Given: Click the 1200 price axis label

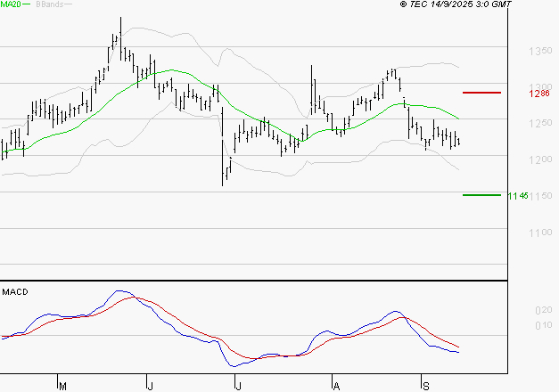Looking at the screenshot, I should (x=540, y=159).
